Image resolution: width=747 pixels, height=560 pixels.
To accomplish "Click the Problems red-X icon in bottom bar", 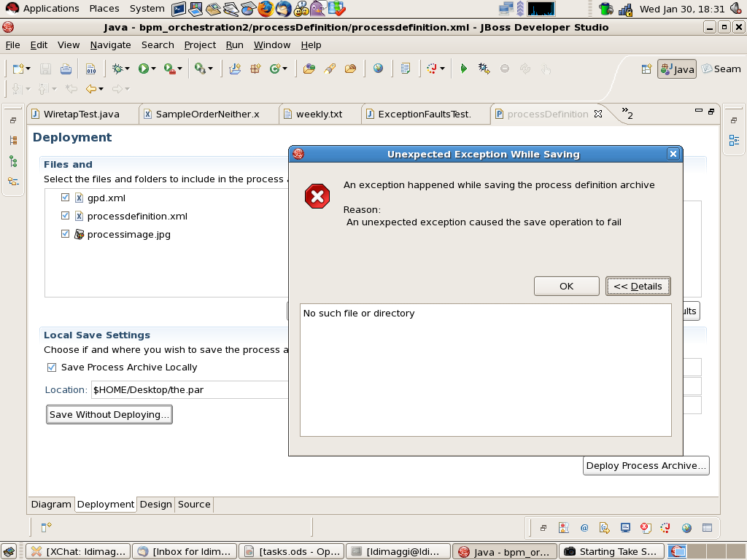I will [646, 528].
